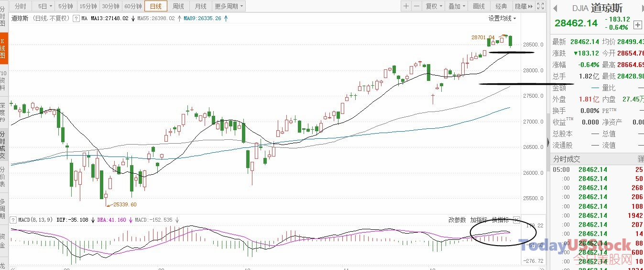644x270 pixels.
Task: Open F10资料 sidebar tab
Action: pos(3,79)
